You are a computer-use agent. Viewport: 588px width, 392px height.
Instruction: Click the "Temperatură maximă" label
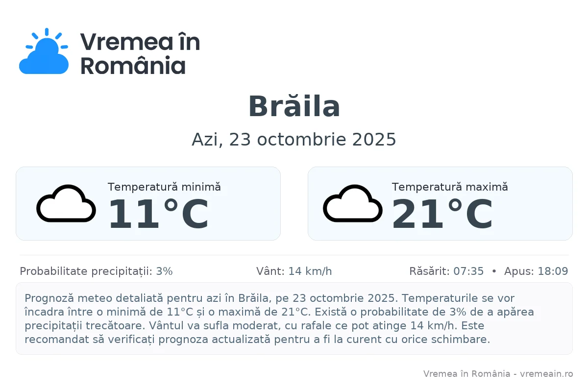tap(450, 187)
